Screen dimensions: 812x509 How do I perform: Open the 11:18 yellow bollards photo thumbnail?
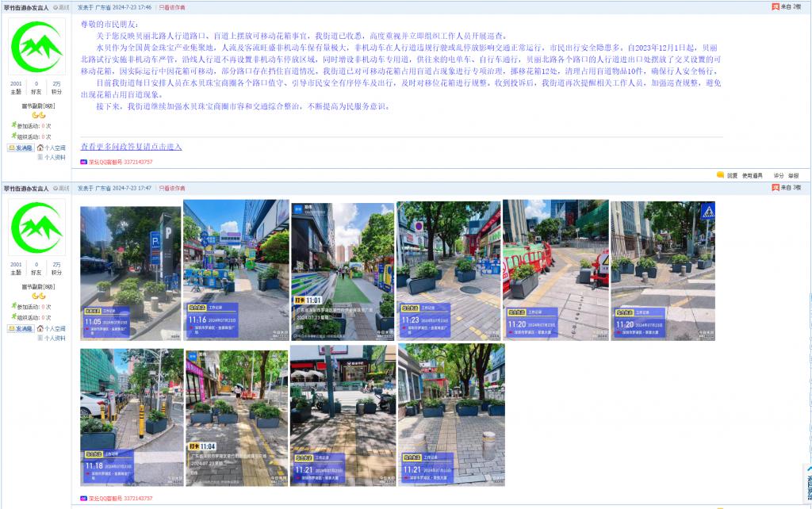pos(131,416)
